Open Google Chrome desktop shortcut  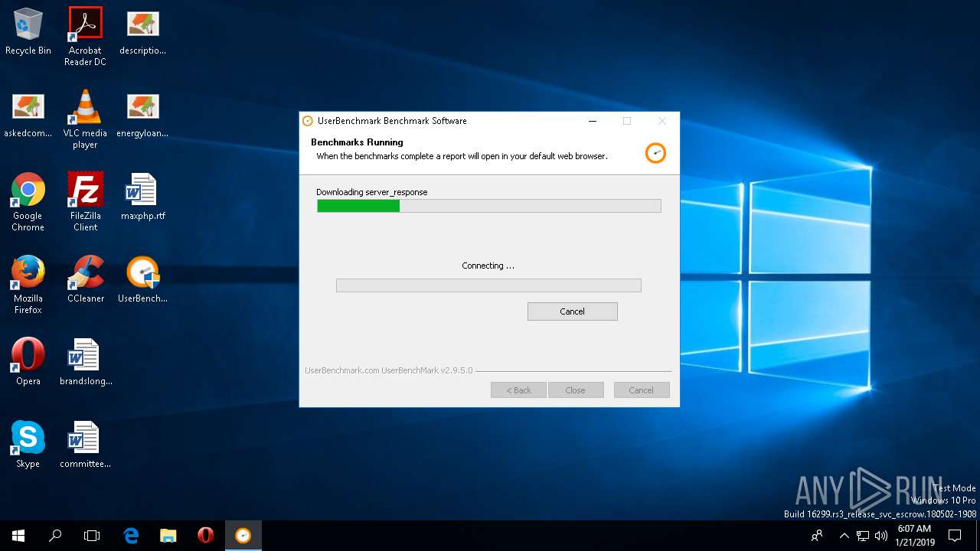pos(28,202)
